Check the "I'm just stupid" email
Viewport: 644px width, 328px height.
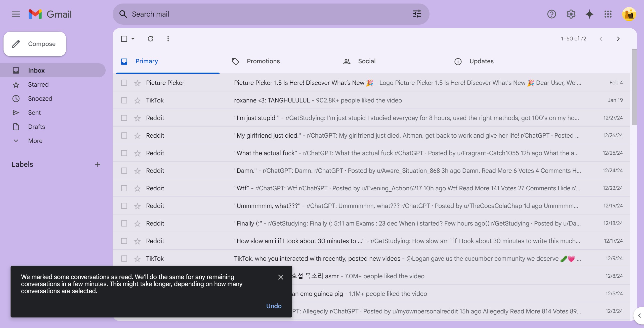click(x=124, y=118)
